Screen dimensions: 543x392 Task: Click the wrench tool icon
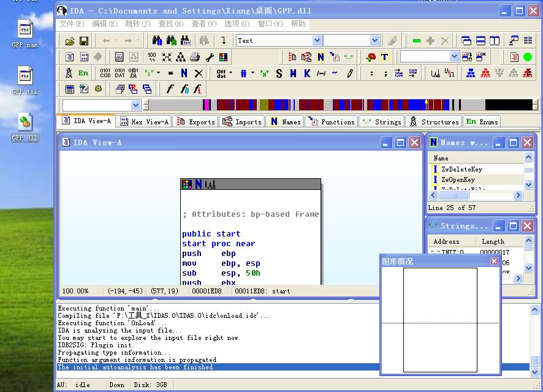click(210, 57)
